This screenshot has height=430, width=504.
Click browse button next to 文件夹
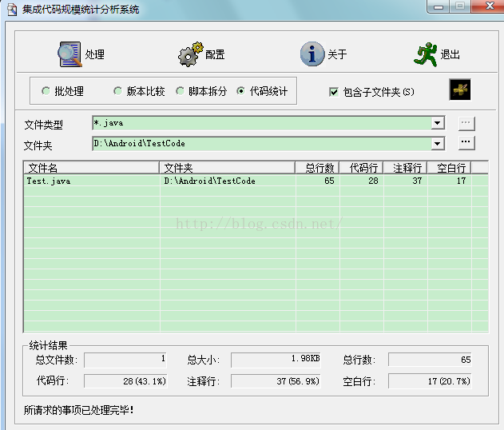466,143
